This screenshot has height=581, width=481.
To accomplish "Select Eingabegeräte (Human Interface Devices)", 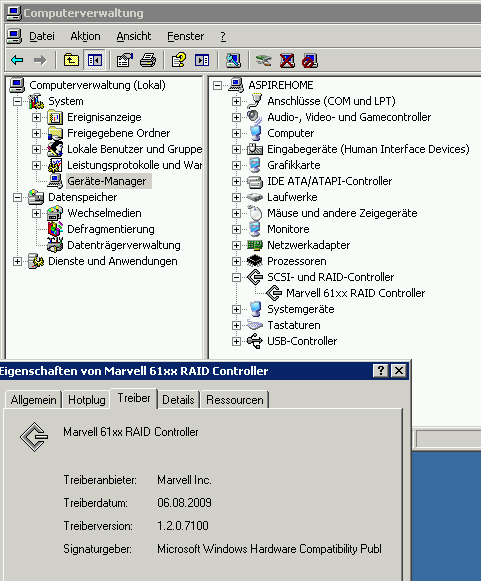I will pyautogui.click(x=368, y=149).
